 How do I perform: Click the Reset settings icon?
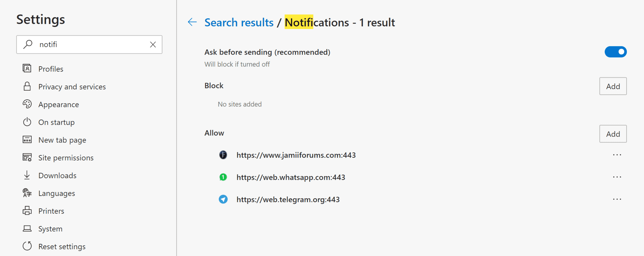(27, 246)
